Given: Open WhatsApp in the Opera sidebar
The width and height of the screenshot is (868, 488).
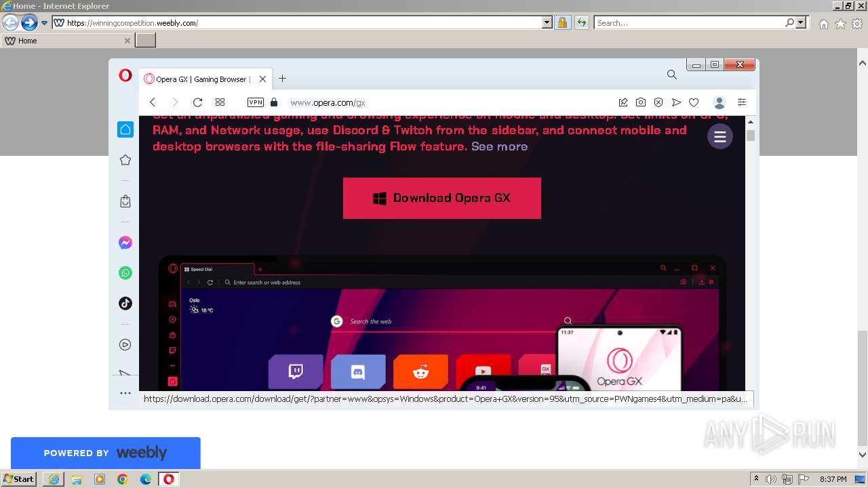Looking at the screenshot, I should (x=125, y=272).
